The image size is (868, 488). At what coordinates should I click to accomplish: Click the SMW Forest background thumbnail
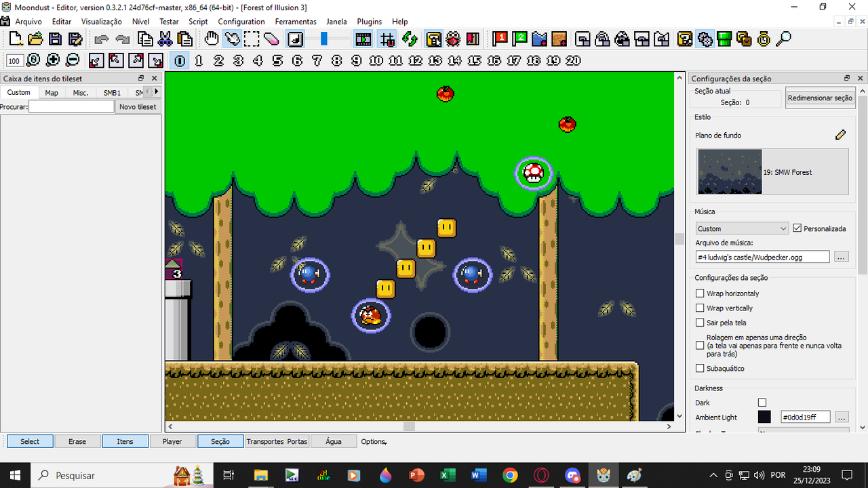click(729, 172)
